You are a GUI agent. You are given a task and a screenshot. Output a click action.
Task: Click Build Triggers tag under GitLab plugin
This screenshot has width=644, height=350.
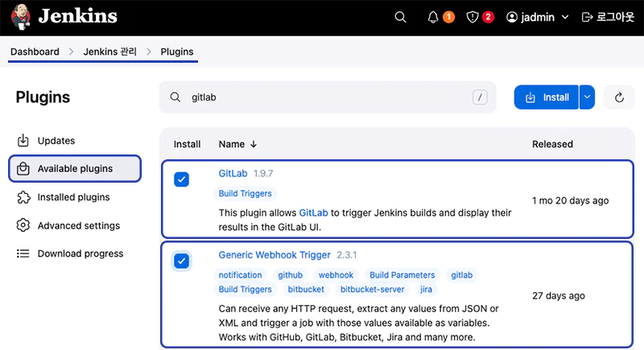(x=246, y=193)
